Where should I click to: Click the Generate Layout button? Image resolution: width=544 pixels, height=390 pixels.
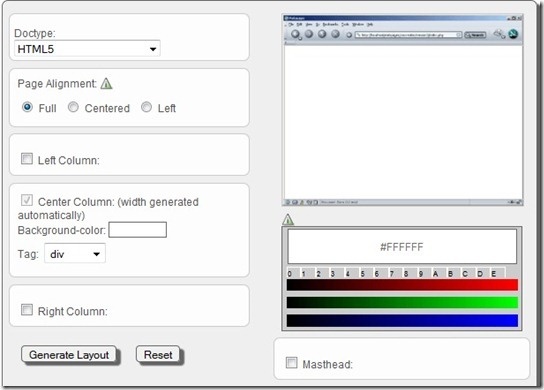(x=69, y=355)
